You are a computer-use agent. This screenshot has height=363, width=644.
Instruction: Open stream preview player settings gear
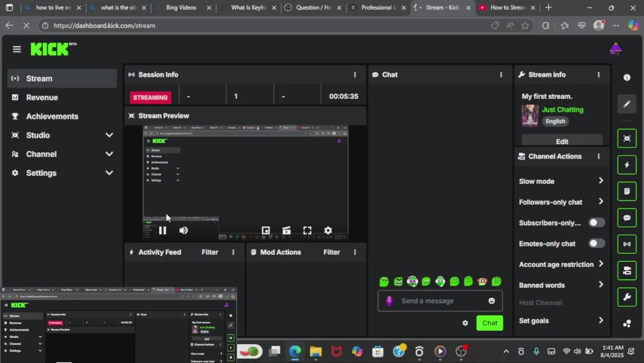[328, 230]
